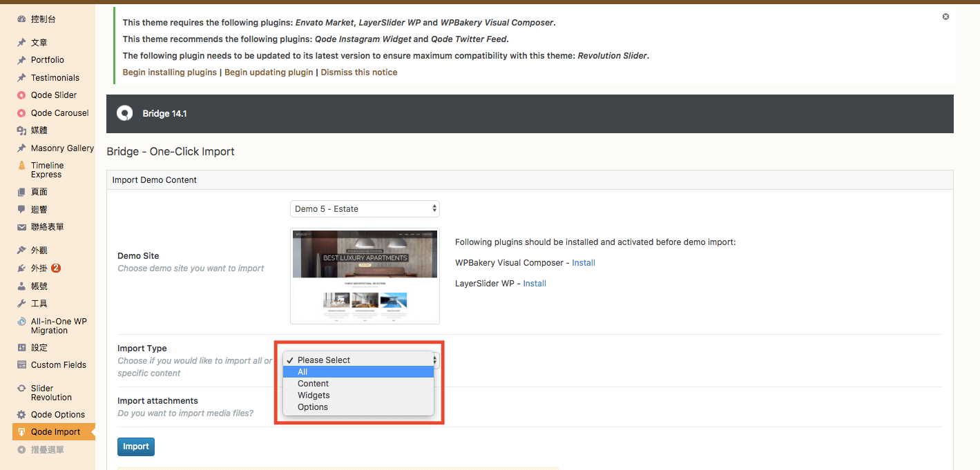
Task: Click the Qode Slider icon
Action: click(x=21, y=95)
